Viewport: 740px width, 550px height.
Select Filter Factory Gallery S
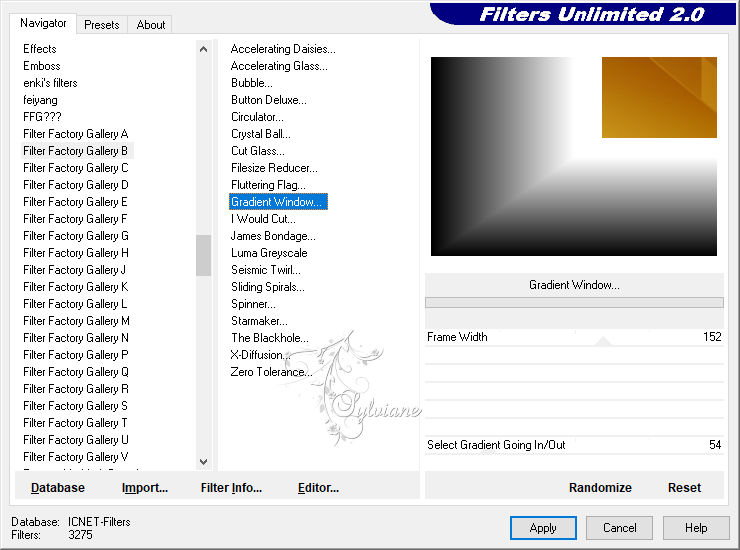click(76, 406)
